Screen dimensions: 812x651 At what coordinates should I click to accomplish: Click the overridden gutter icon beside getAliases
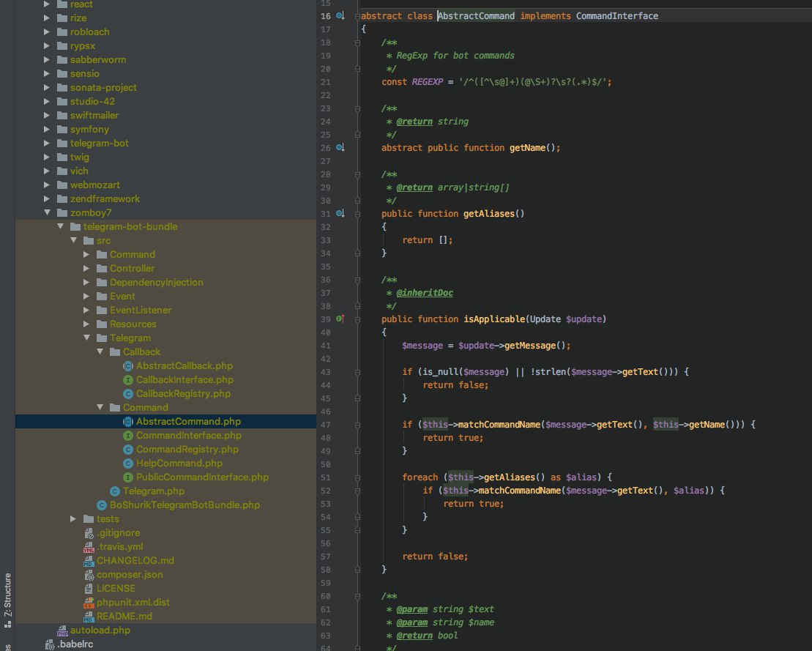pyautogui.click(x=340, y=213)
